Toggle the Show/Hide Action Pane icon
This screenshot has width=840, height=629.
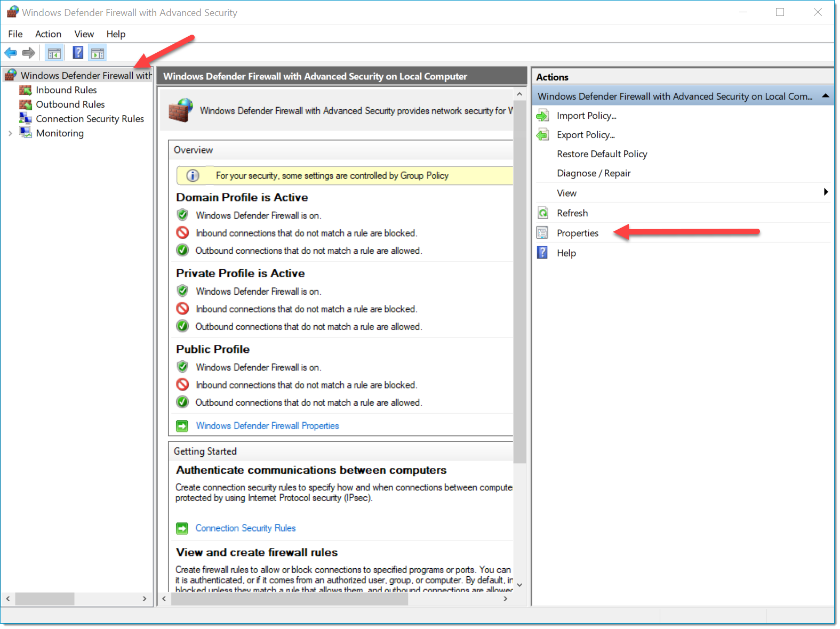tap(98, 53)
